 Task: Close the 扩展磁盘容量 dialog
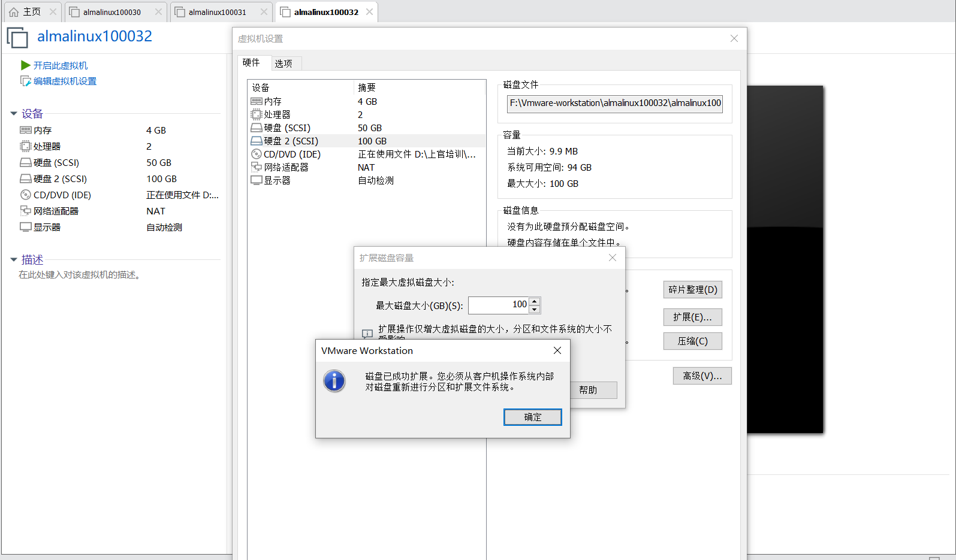[x=613, y=258]
